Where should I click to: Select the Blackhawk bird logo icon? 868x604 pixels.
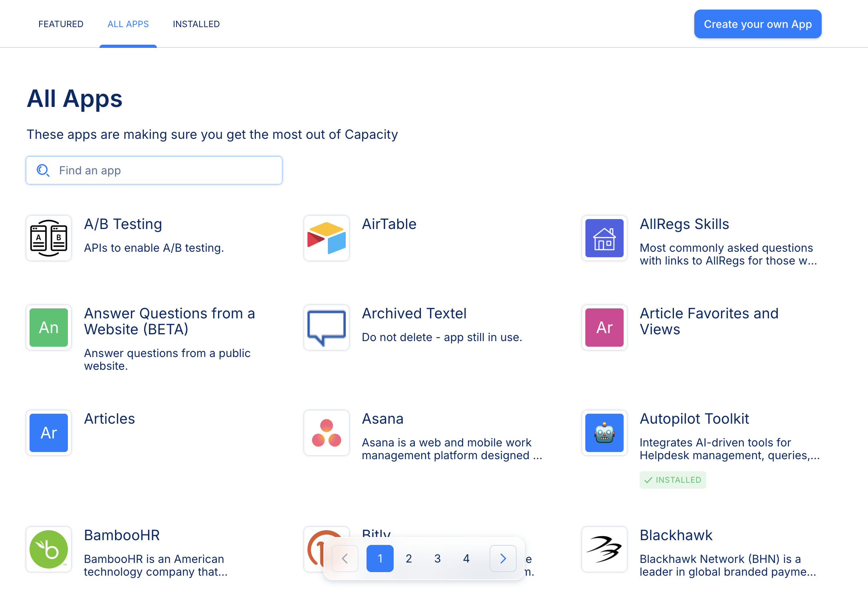[x=604, y=549]
